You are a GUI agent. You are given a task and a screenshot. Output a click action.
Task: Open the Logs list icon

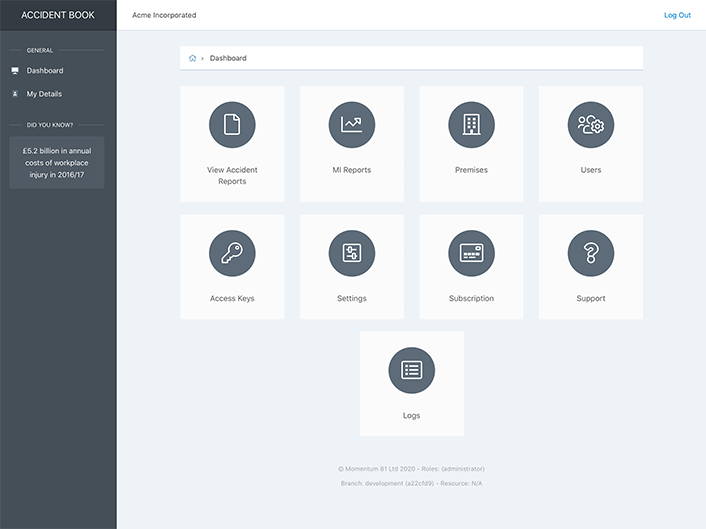click(411, 370)
